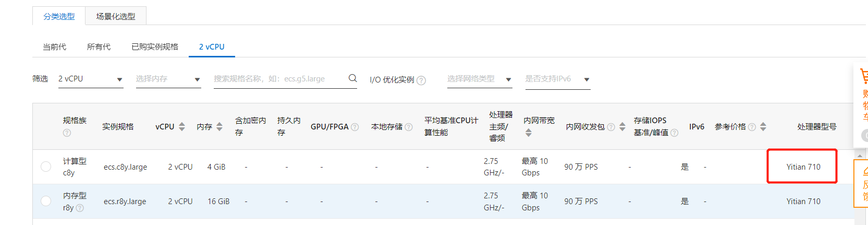Sort by 参考价格 column arrows
This screenshot has width=868, height=225.
coord(763,127)
